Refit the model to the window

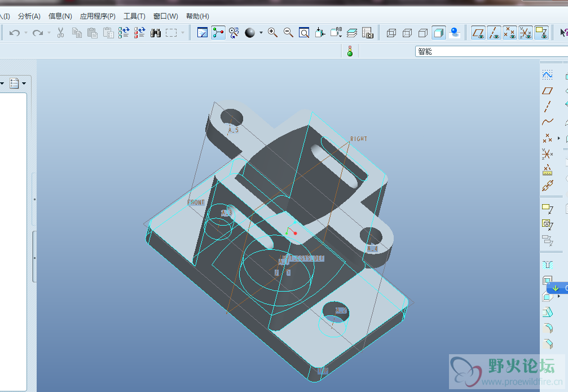tap(304, 33)
